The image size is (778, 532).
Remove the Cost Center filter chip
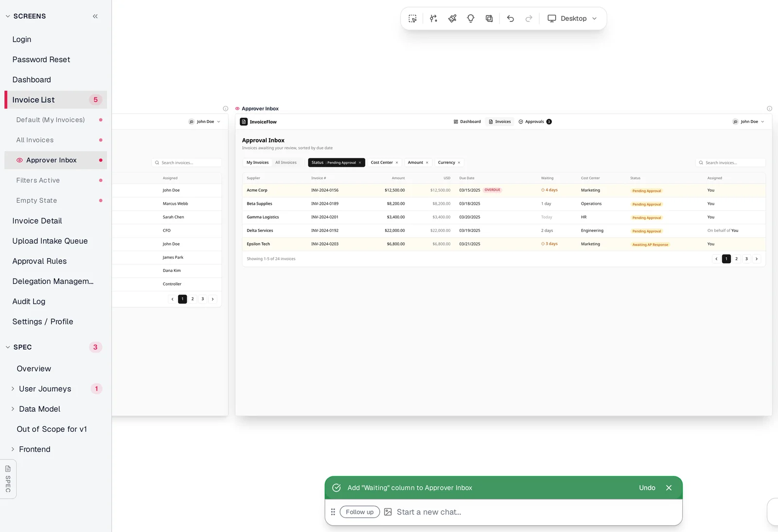pyautogui.click(x=397, y=163)
